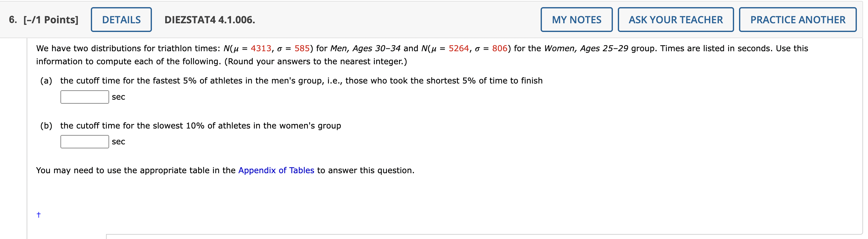The width and height of the screenshot is (868, 239).
Task: Click the sec label beside part (b) box
Action: (118, 142)
